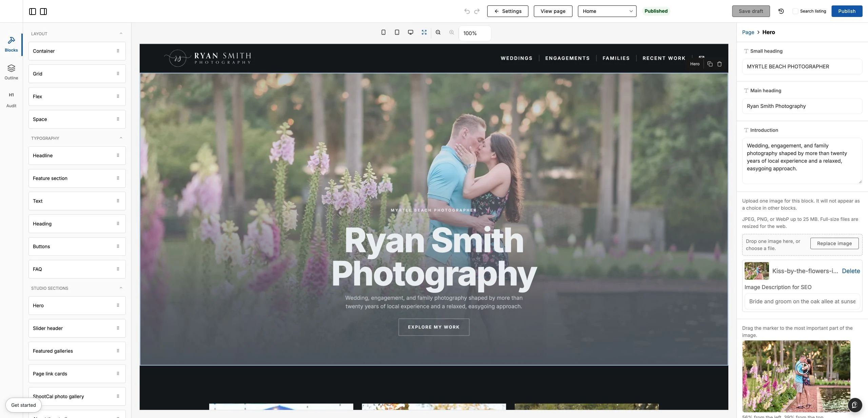This screenshot has width=868, height=418.
Task: Click the zoom in magnifier icon
Action: pyautogui.click(x=452, y=32)
